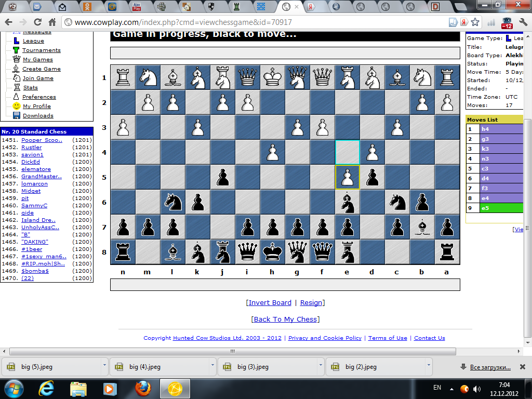Launch Firefox from the Windows taskbar
The height and width of the screenshot is (399, 532).
coord(141,388)
